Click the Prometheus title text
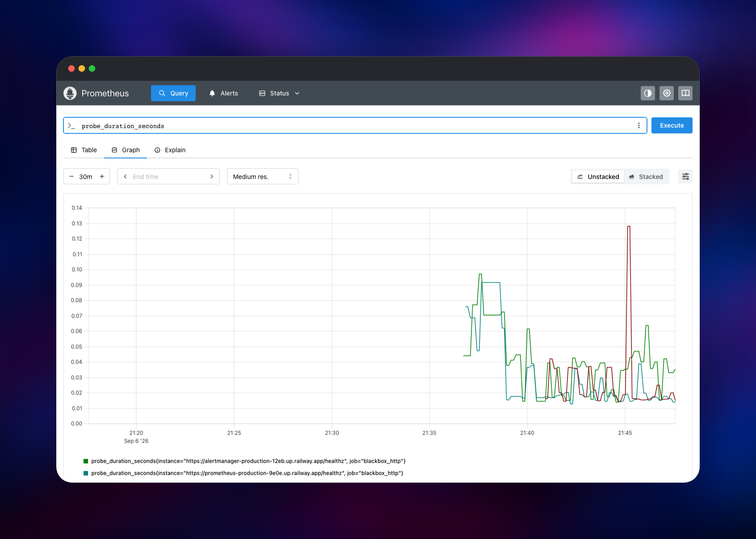 coord(105,93)
